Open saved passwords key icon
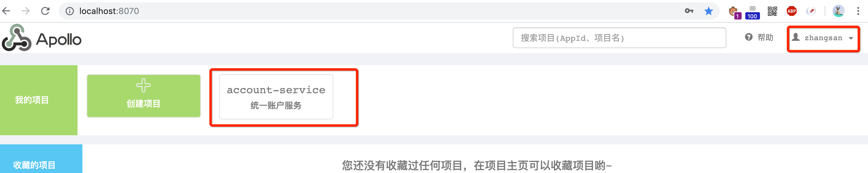 point(689,11)
